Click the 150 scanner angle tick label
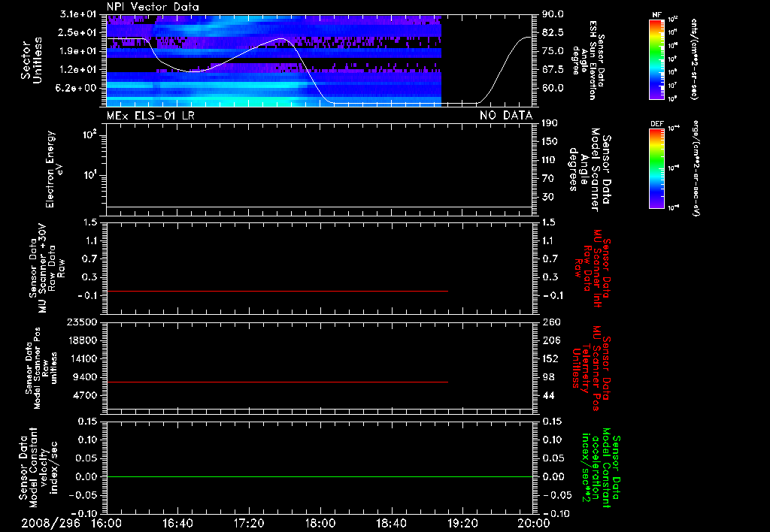Viewport: 770px width, 532px height. (550, 142)
